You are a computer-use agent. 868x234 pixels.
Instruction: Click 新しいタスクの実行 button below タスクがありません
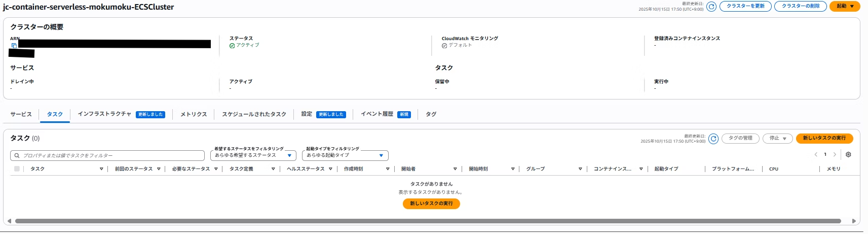point(431,204)
